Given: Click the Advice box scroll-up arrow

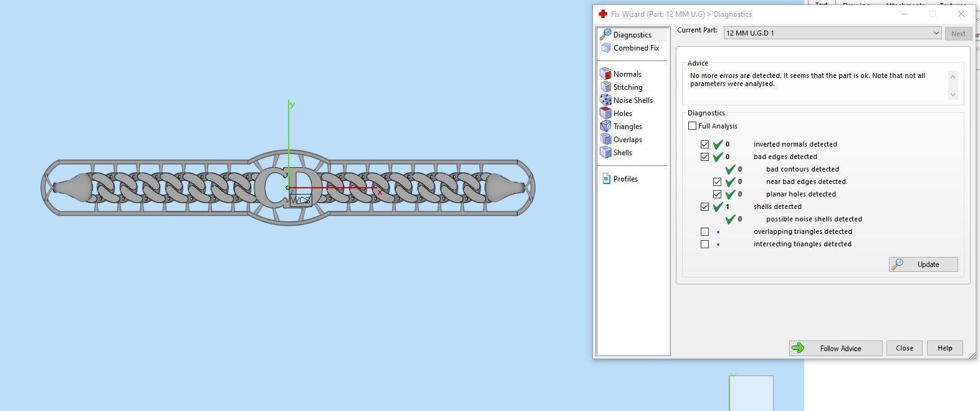Looking at the screenshot, I should click(953, 76).
